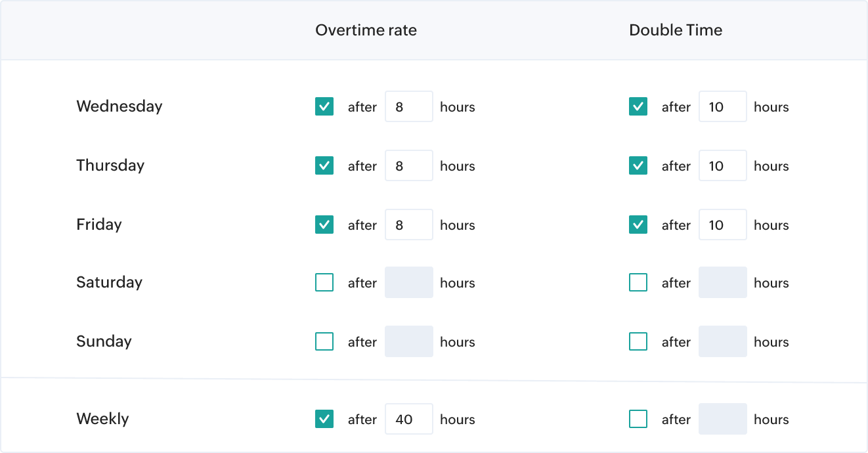This screenshot has width=868, height=453.
Task: Click the Weekly hours field showing 40
Action: [408, 419]
